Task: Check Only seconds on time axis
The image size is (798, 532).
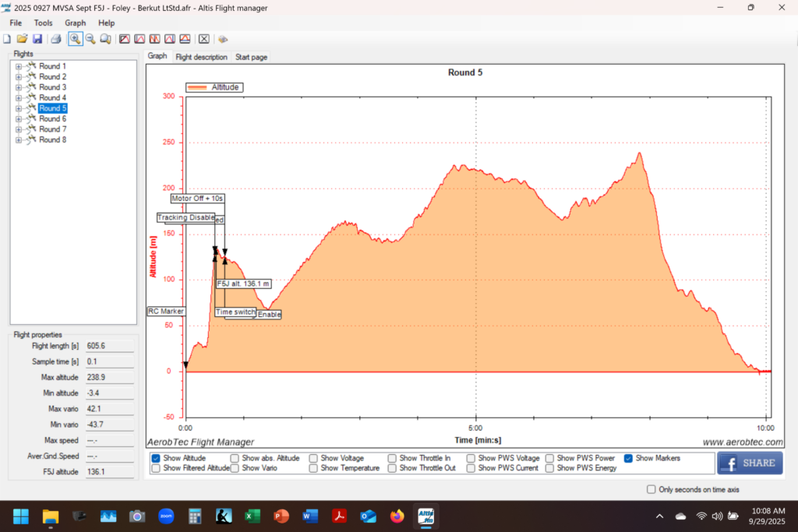Action: click(x=651, y=489)
